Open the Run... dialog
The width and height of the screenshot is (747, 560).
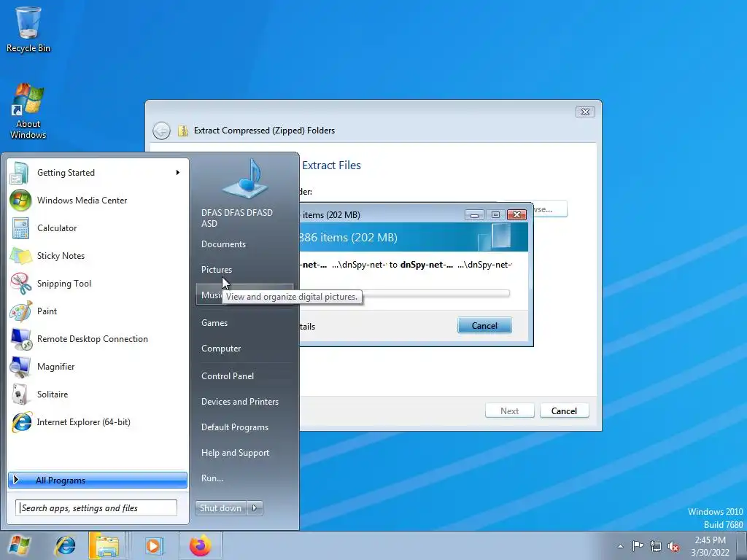[212, 478]
